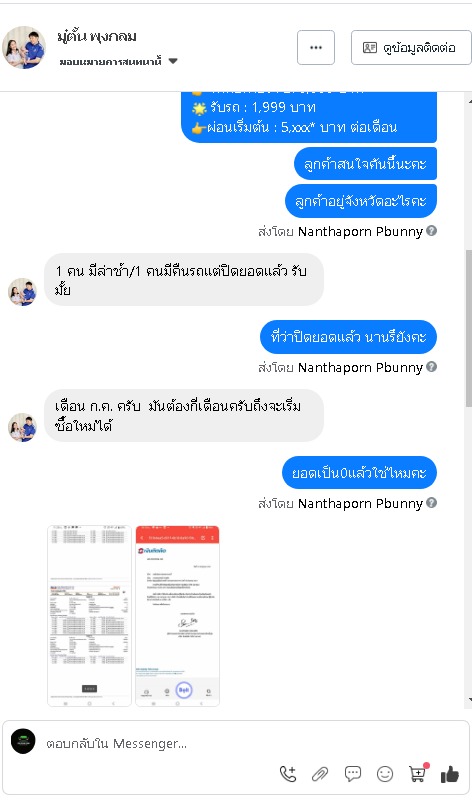Click the scrollbar up arrow
Screen dimensions: 472x800
[x=469, y=102]
